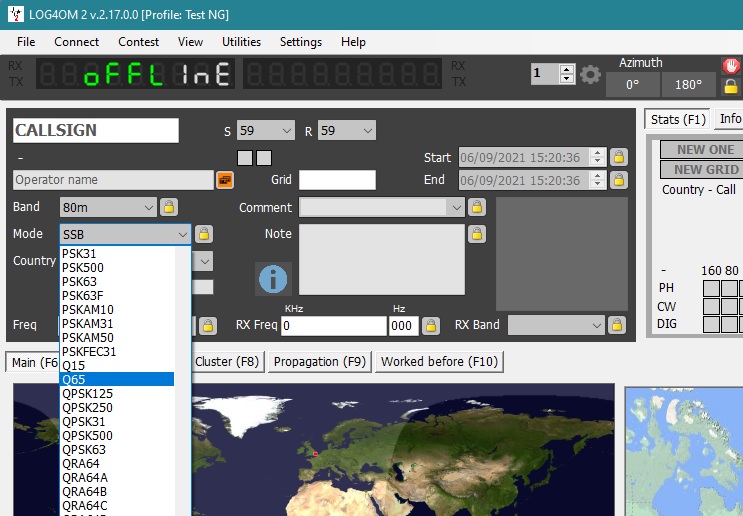Toggle the lock next to Start time
This screenshot has width=743, height=516.
pyautogui.click(x=619, y=157)
